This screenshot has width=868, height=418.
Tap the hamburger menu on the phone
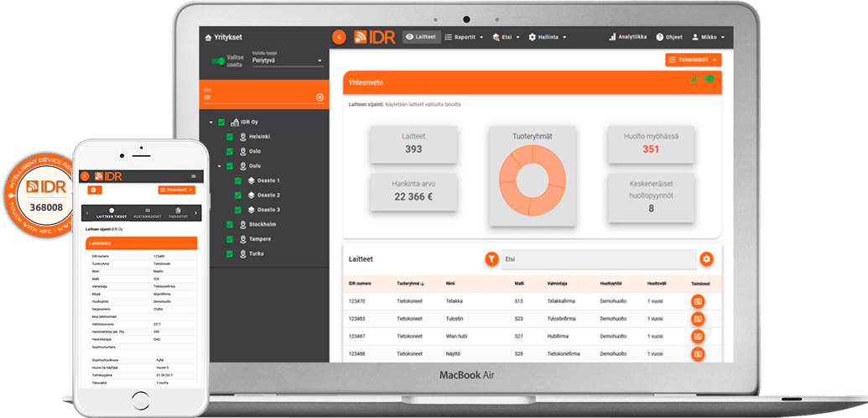[x=194, y=175]
